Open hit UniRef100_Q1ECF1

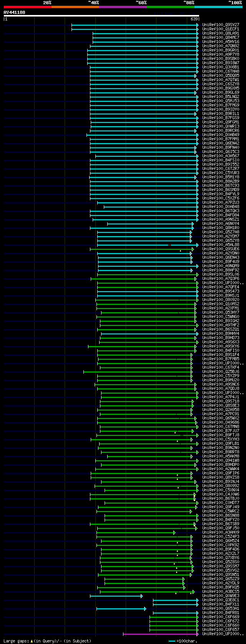point(221,29)
